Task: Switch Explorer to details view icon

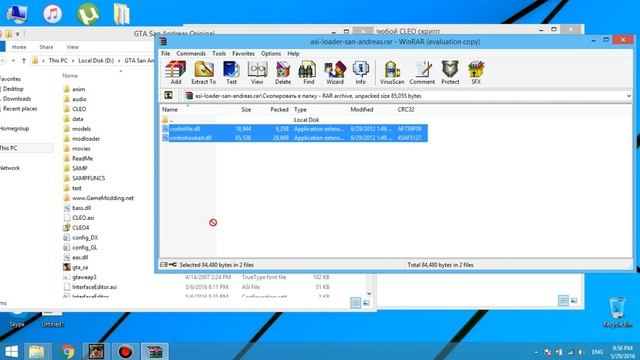Action: pos(356,302)
